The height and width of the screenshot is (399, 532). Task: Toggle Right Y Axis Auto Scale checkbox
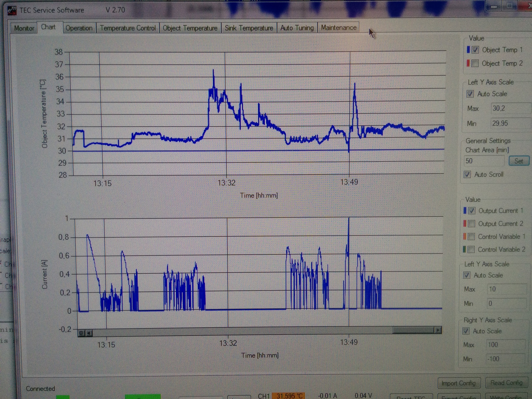click(466, 331)
